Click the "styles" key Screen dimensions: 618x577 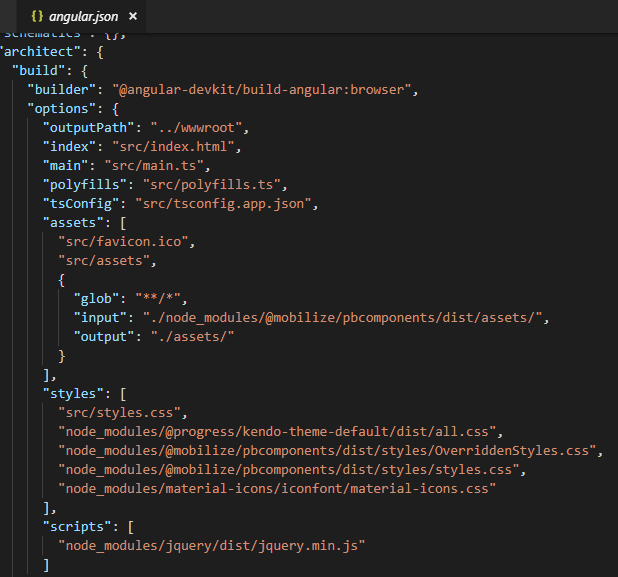click(x=73, y=394)
